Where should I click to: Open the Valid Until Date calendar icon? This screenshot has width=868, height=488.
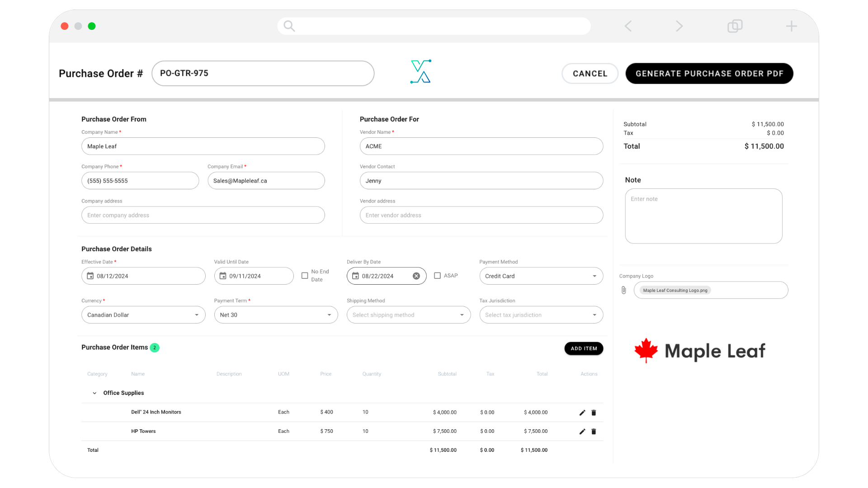223,276
